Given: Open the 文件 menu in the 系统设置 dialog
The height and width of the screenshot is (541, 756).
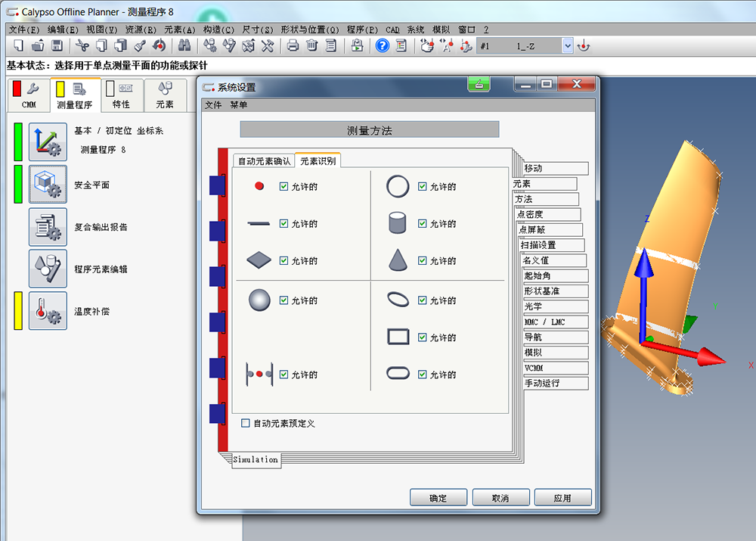Looking at the screenshot, I should coord(213,105).
